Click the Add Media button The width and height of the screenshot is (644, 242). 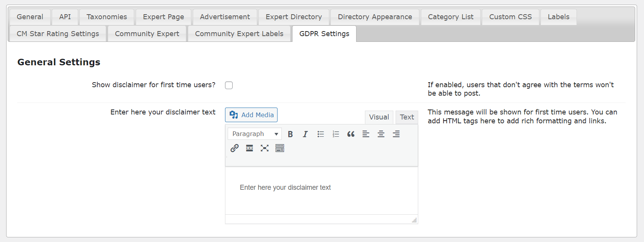(x=251, y=115)
